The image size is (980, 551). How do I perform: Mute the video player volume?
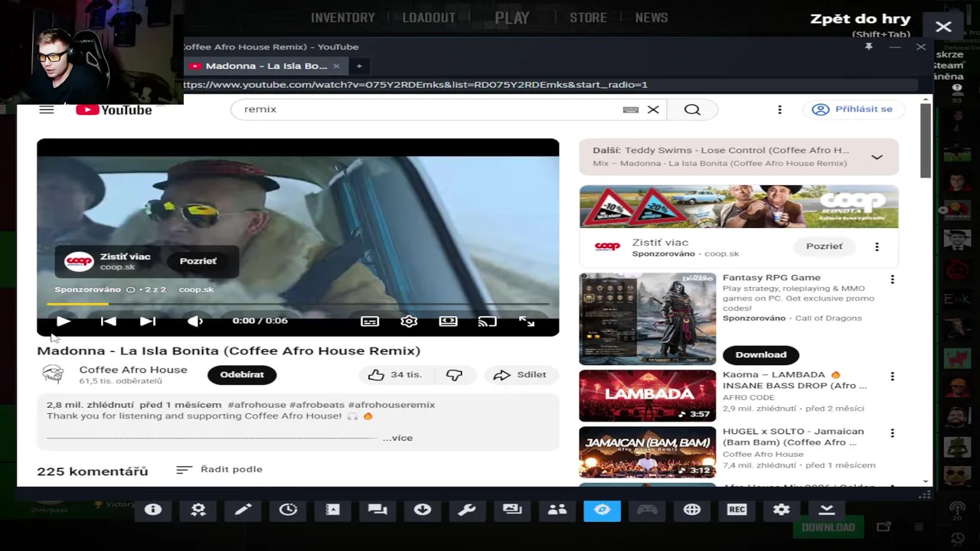click(195, 321)
